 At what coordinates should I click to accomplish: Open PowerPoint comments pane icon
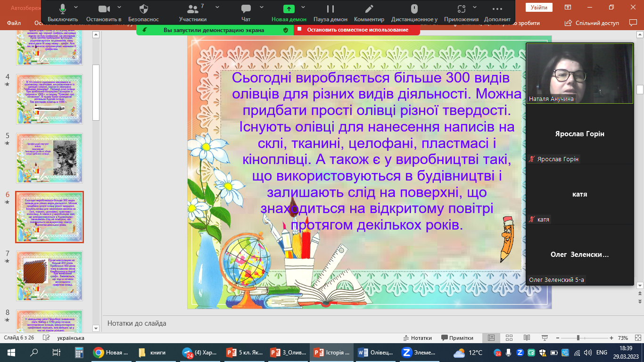pyautogui.click(x=633, y=23)
